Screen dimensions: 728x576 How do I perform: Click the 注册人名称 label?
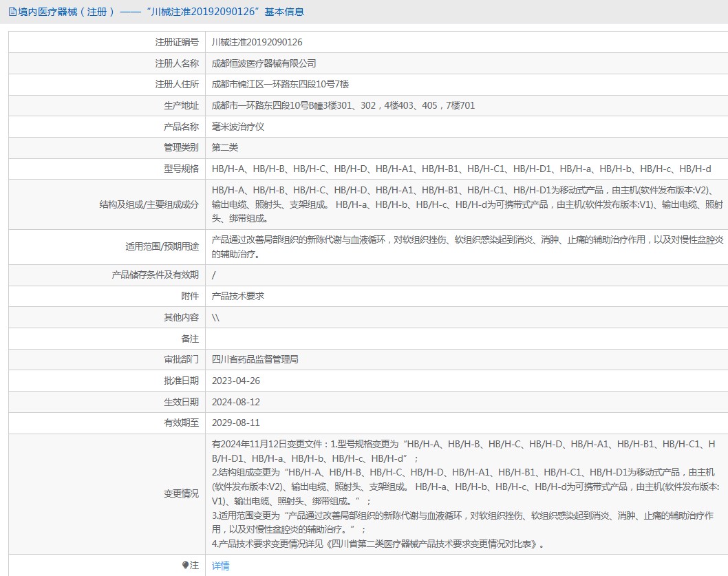[177, 63]
